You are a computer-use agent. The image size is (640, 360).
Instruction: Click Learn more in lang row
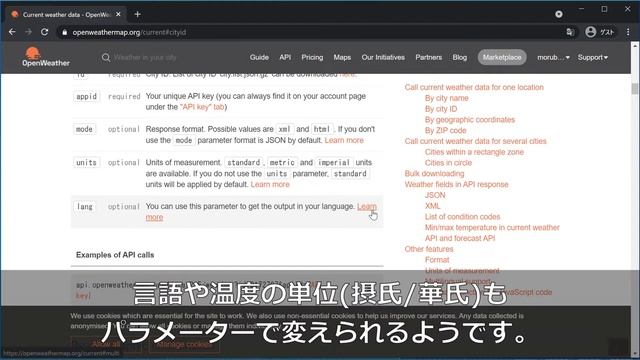coord(367,207)
